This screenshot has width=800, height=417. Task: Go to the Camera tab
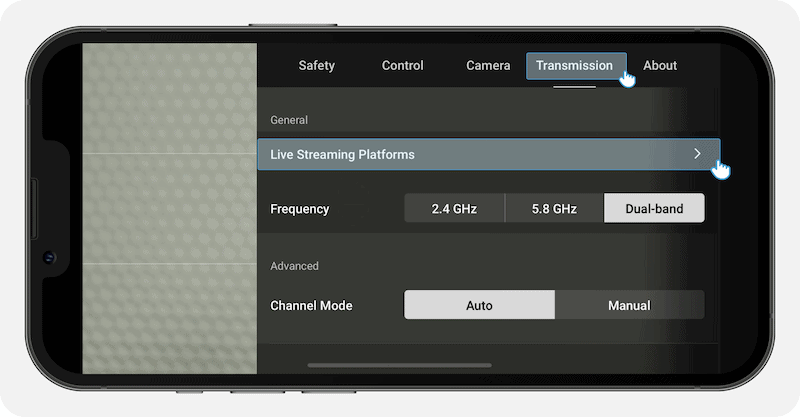coord(488,66)
